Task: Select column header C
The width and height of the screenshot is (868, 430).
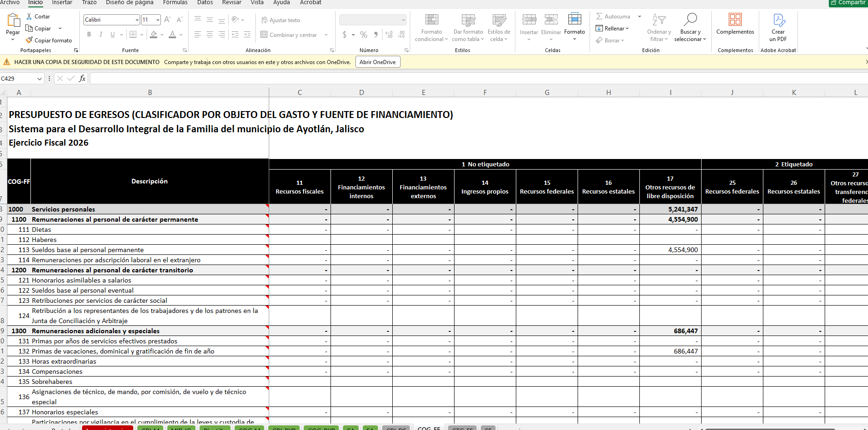Action: [300, 93]
